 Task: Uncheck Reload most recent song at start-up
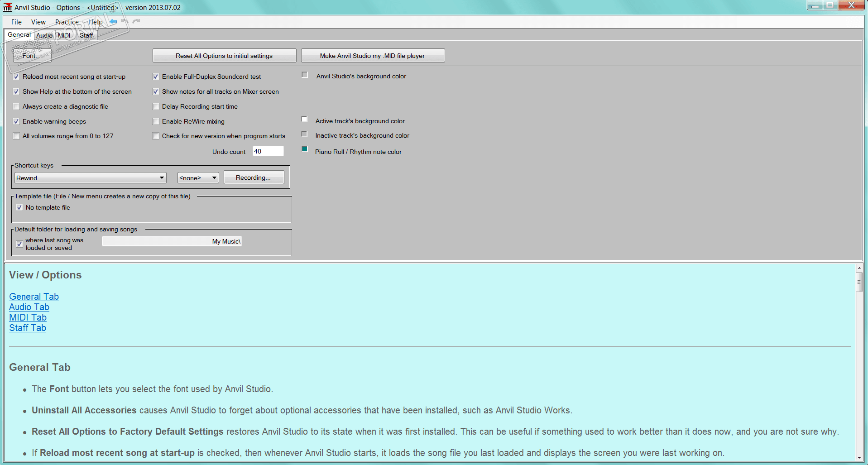pos(16,77)
